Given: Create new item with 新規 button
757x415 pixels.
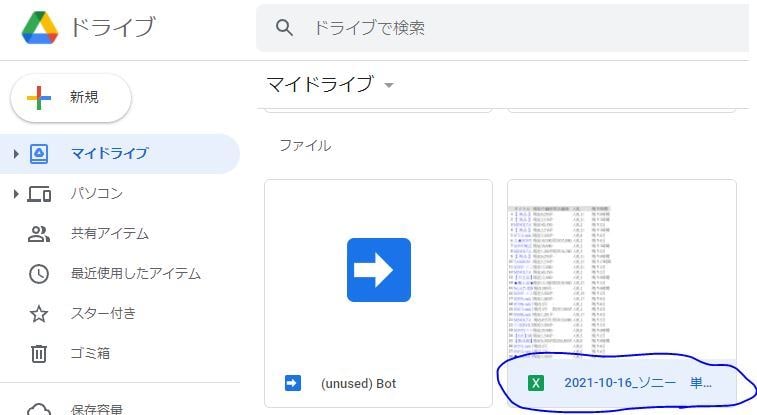Looking at the screenshot, I should pos(71,97).
